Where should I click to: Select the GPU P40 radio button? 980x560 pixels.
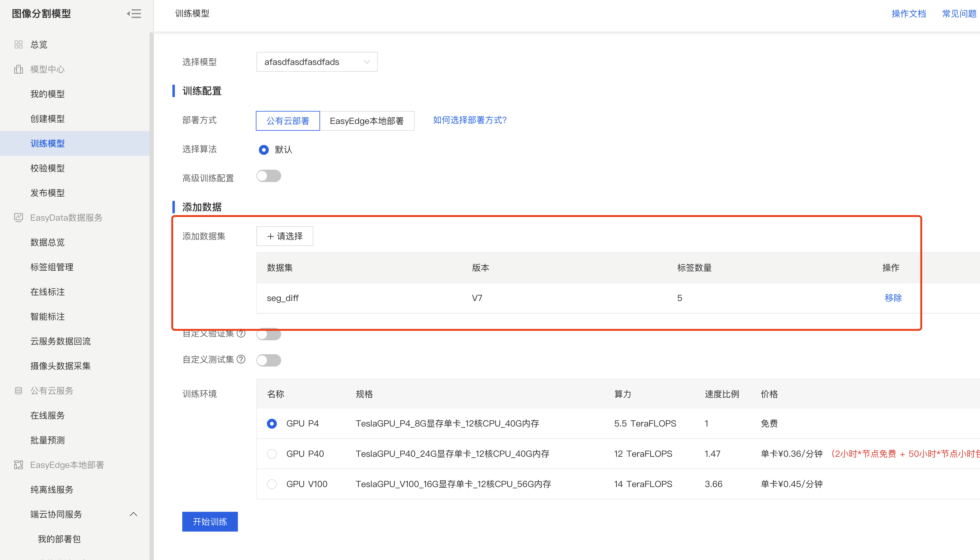point(272,454)
